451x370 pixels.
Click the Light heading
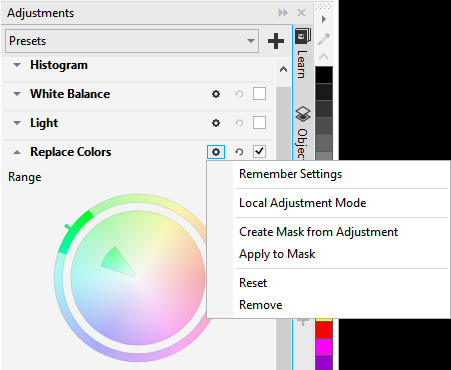(44, 123)
